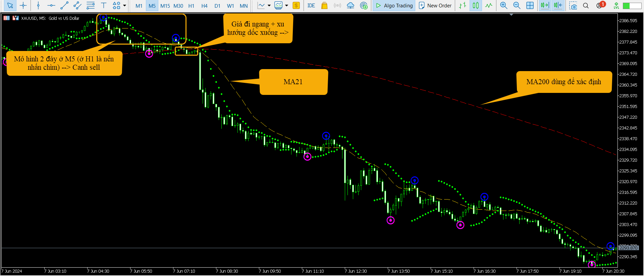Image resolution: width=644 pixels, height=276 pixels.
Task: Click the chart template icon beside XAUUSD
Action: [x=15, y=18]
